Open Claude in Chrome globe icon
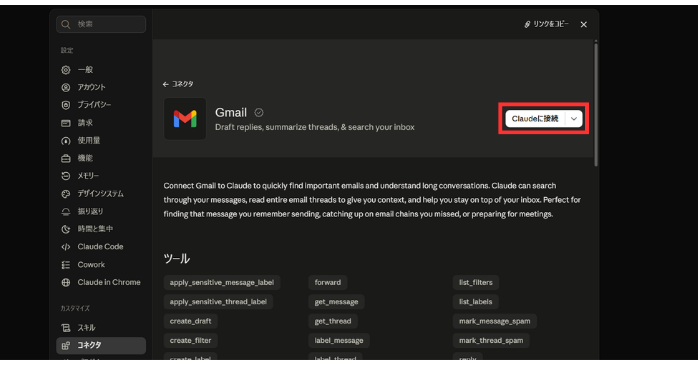The image size is (698, 365). pyautogui.click(x=66, y=282)
